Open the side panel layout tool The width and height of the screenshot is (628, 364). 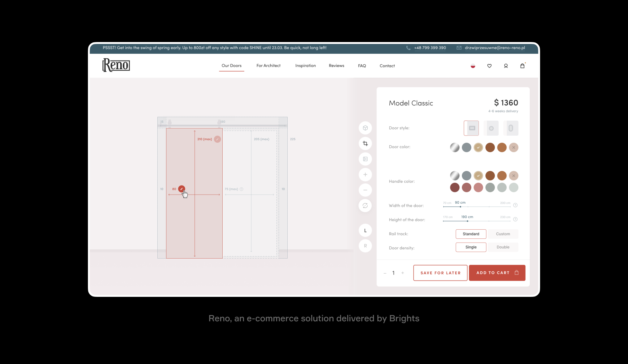(365, 159)
